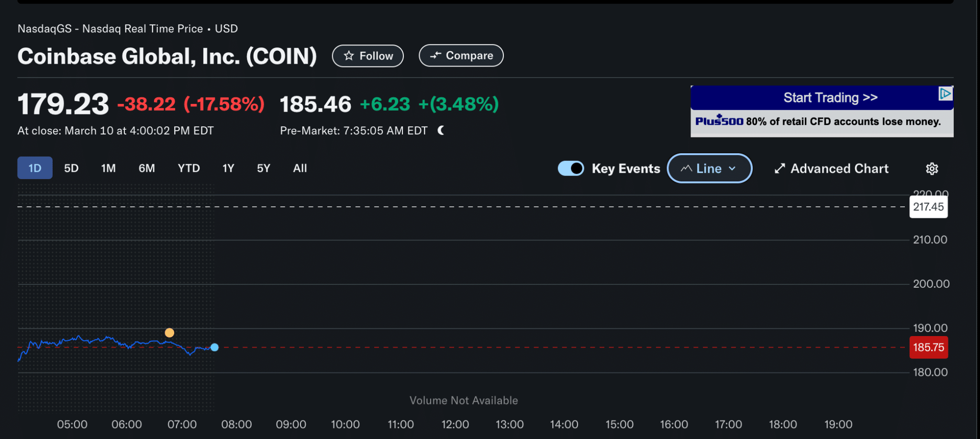The height and width of the screenshot is (439, 980).
Task: Click the 179.23 closing price
Action: [63, 104]
